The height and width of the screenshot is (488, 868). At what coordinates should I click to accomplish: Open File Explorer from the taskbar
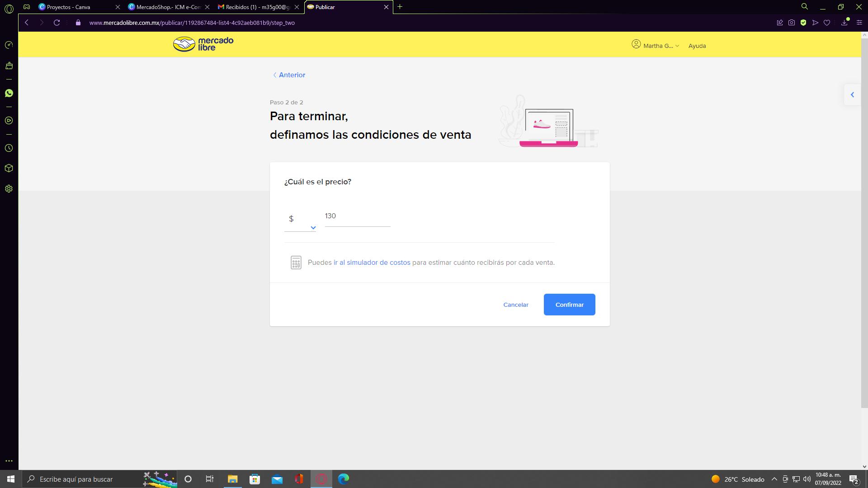pos(232,479)
